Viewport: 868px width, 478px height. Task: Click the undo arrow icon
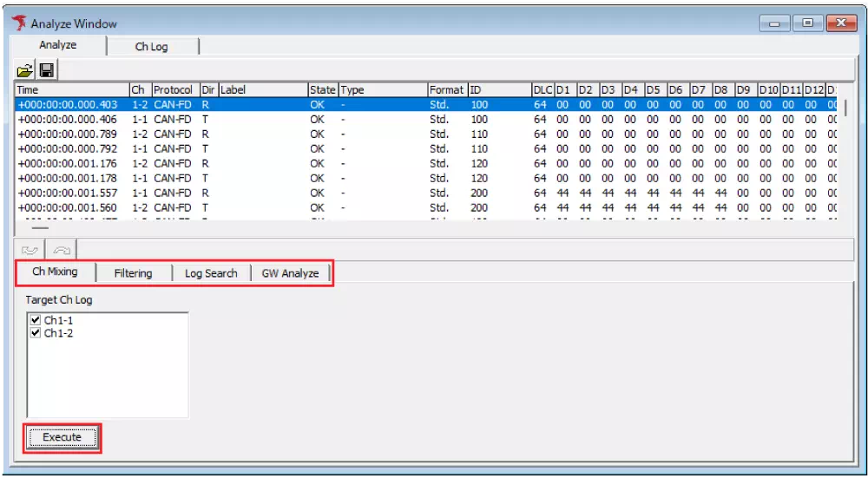pos(30,250)
